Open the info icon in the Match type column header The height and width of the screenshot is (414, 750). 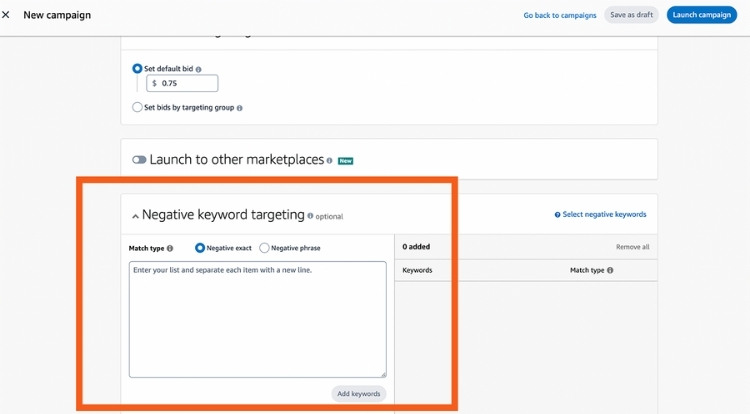pos(610,270)
